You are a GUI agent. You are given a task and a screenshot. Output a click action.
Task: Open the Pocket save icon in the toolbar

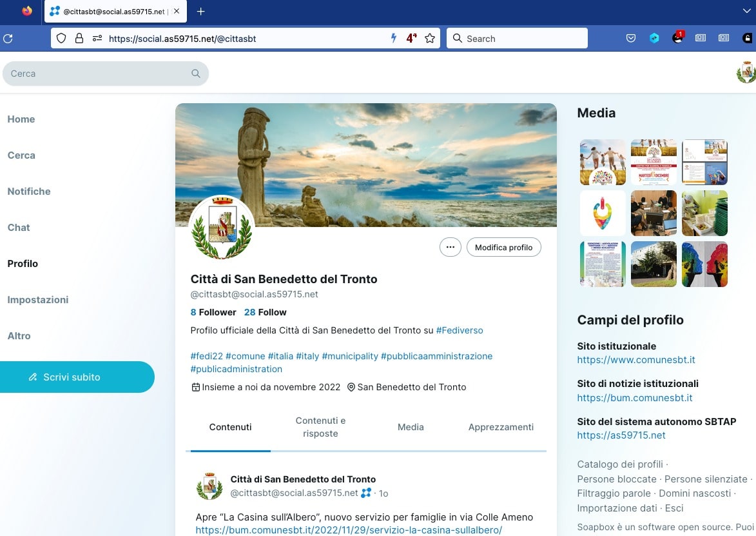tap(632, 39)
